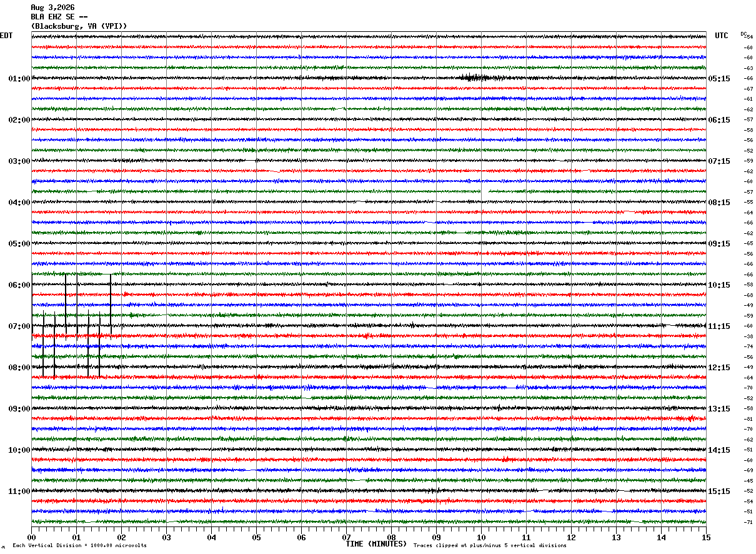756x554 pixels.
Task: Click the 08:15 UTC time label
Action: tap(719, 203)
